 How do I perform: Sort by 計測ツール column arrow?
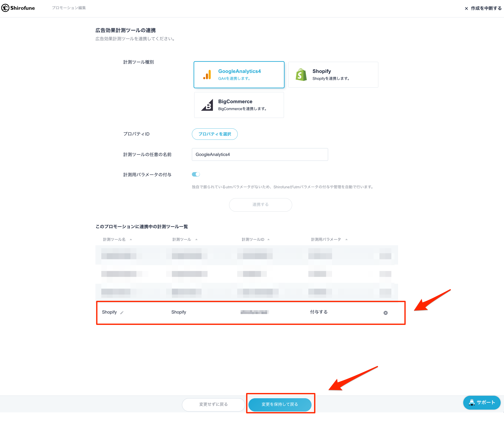(196, 239)
